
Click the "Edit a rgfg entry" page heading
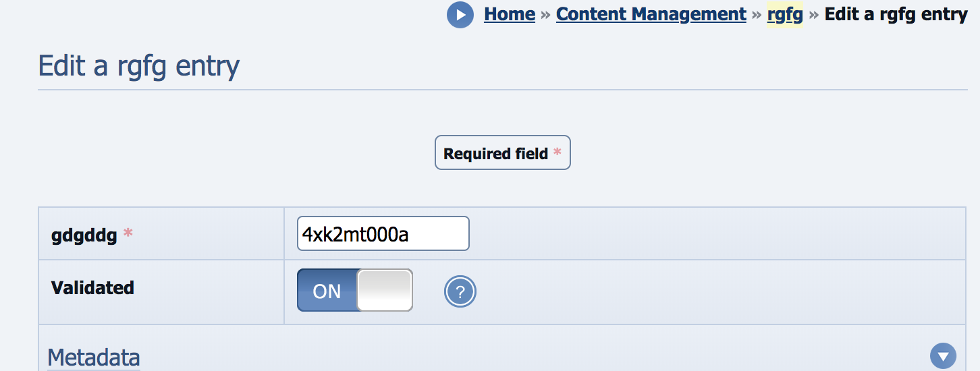click(x=139, y=66)
